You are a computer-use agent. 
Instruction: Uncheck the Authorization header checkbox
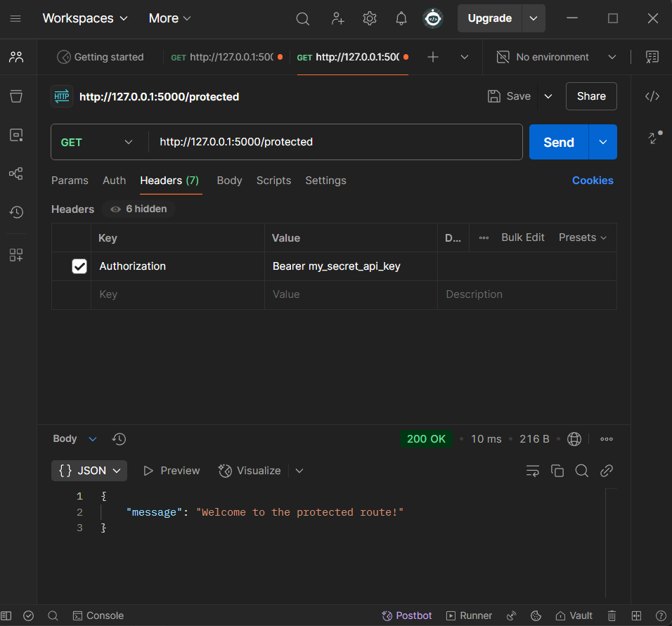pyautogui.click(x=79, y=266)
